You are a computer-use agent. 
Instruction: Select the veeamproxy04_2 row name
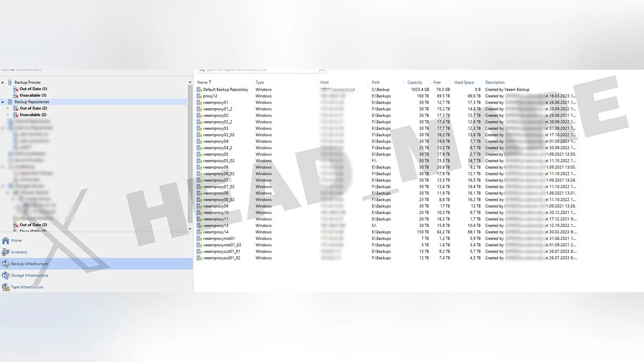point(218,147)
